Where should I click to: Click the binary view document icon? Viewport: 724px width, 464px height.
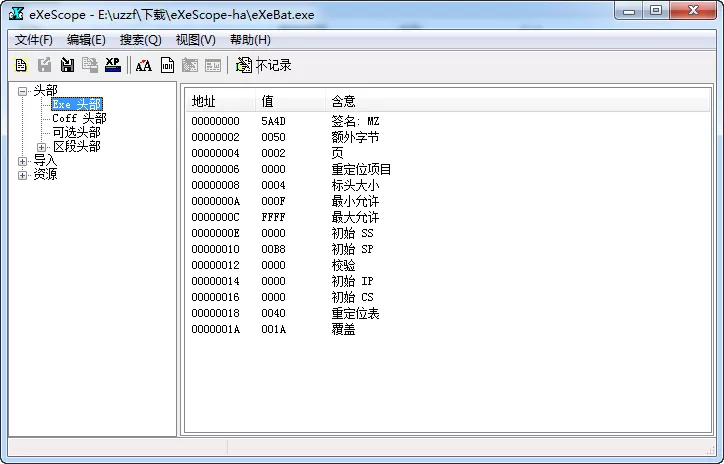168,65
